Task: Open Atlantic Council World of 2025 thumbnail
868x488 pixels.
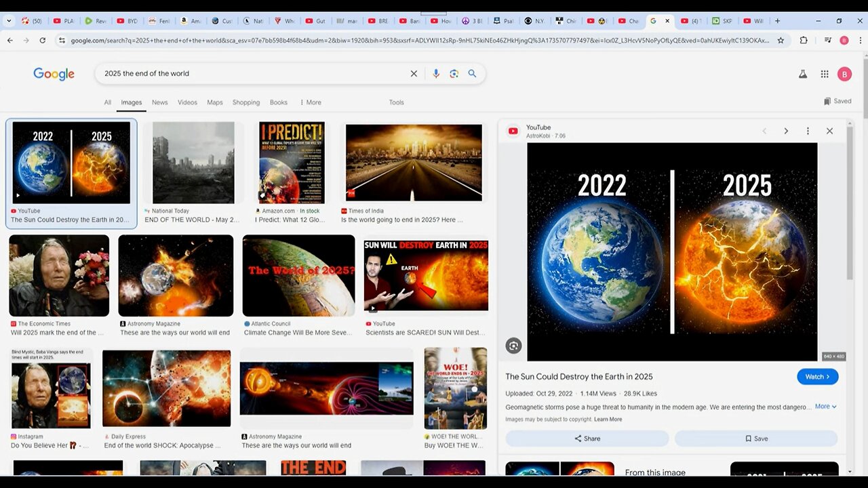Action: click(298, 276)
